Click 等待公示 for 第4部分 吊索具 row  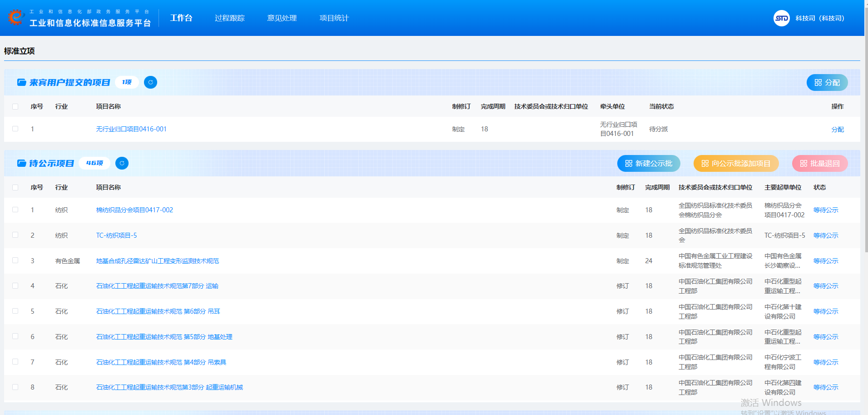826,362
